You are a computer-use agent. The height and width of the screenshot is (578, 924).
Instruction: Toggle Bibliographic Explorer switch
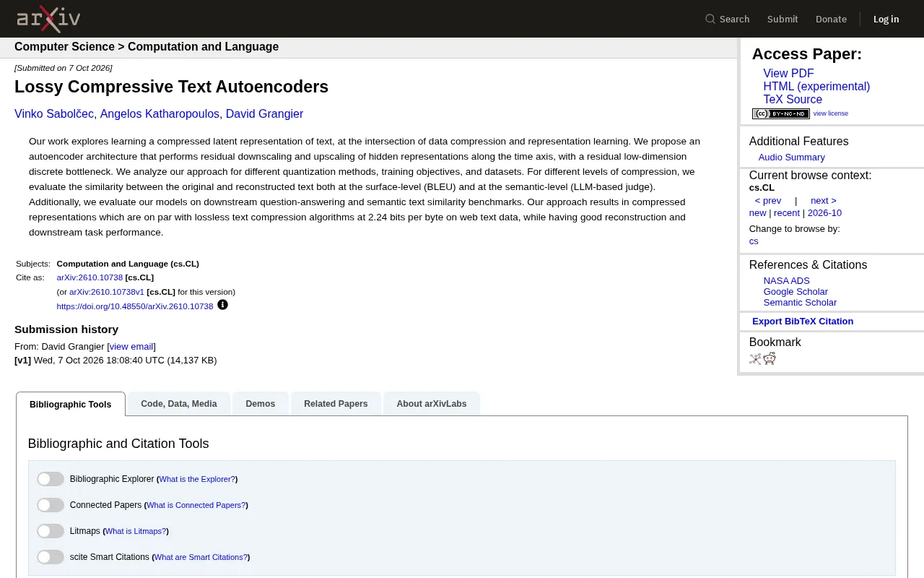click(51, 479)
